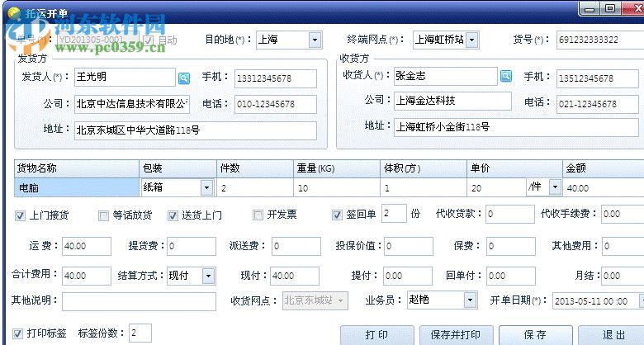Image resolution: width=644 pixels, height=345 pixels.
Task: Click 代收手续费 input field
Action: coord(623,214)
